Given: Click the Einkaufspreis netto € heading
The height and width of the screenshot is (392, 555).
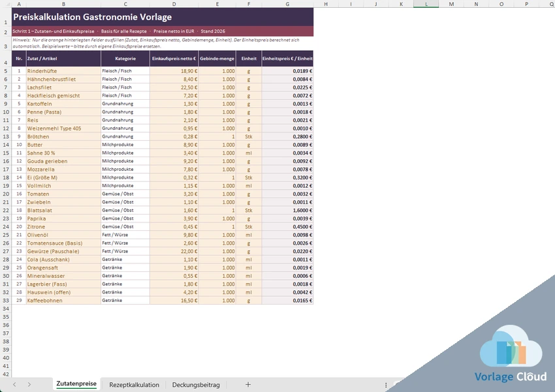Looking at the screenshot, I should point(174,59).
